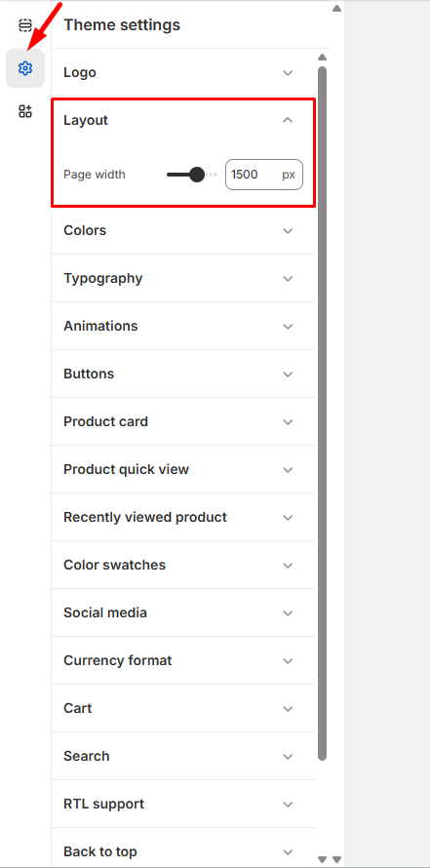Collapse the Layout section chevron
This screenshot has width=430, height=868.
[x=288, y=120]
